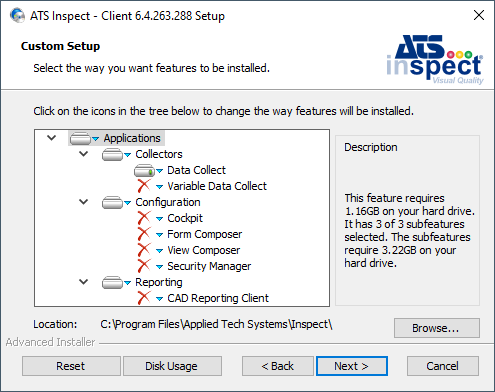The width and height of the screenshot is (495, 392).
Task: Click the red X for CAD Reporting Client
Action: click(144, 298)
